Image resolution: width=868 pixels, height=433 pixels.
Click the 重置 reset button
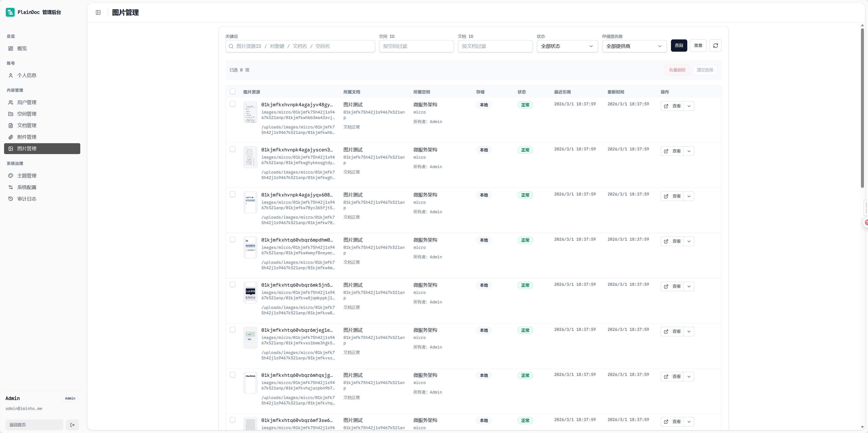pos(698,46)
